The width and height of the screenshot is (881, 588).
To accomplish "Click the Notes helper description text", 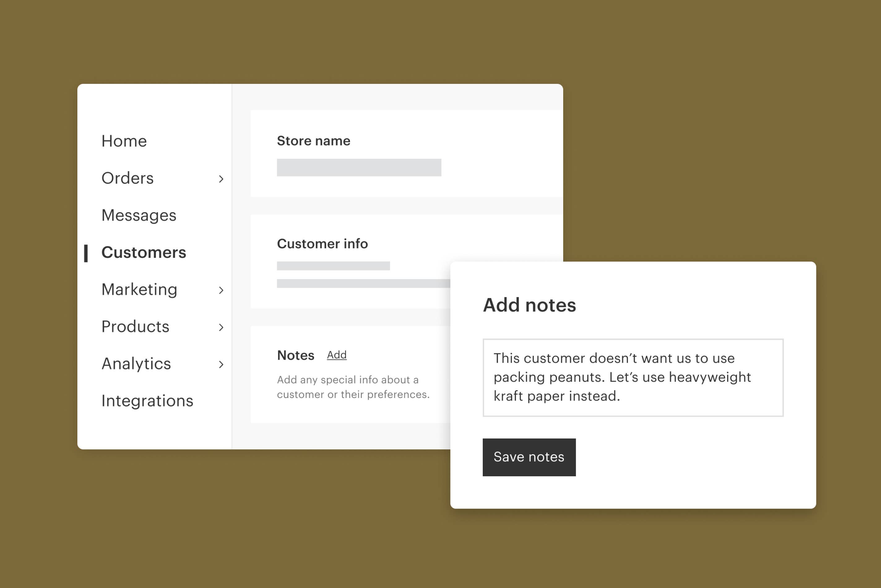I will (353, 387).
